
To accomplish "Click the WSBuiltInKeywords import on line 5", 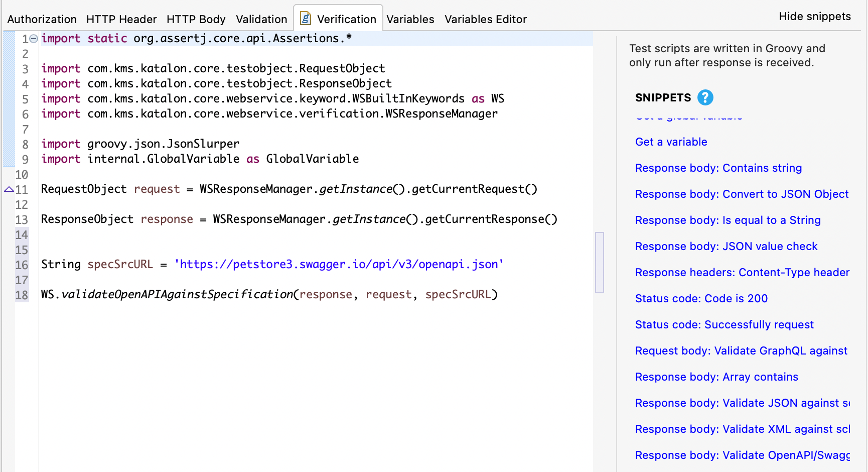I will click(x=273, y=98).
